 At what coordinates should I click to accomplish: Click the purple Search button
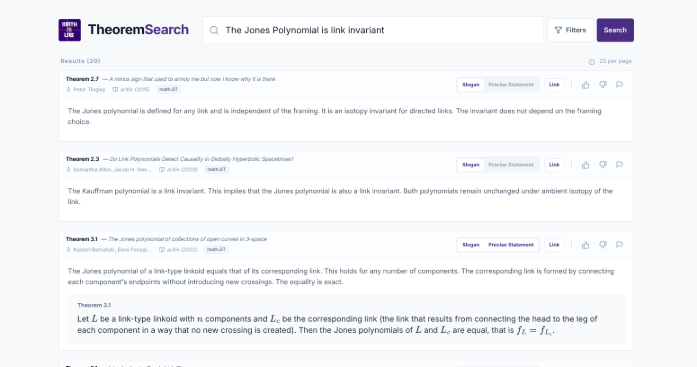(x=615, y=30)
